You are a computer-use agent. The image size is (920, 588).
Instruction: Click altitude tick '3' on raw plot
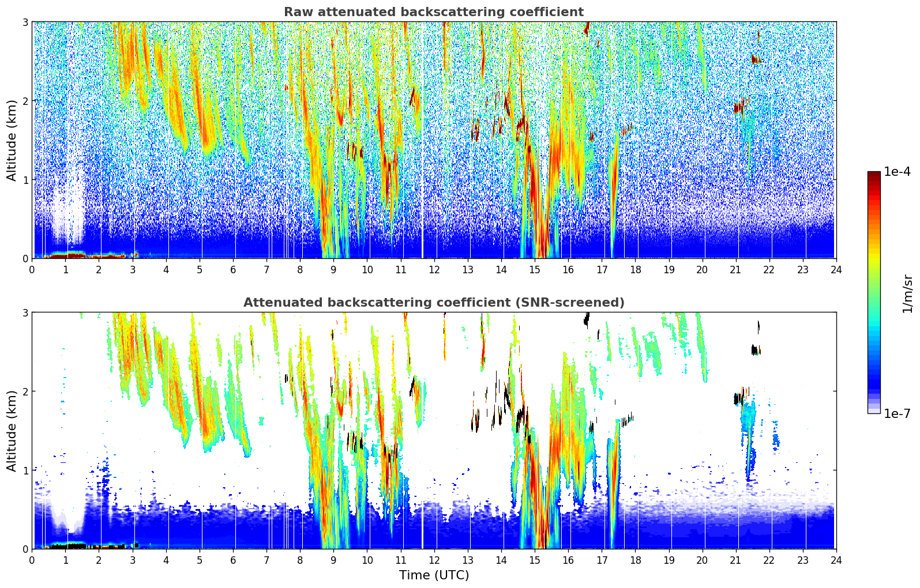pos(25,22)
